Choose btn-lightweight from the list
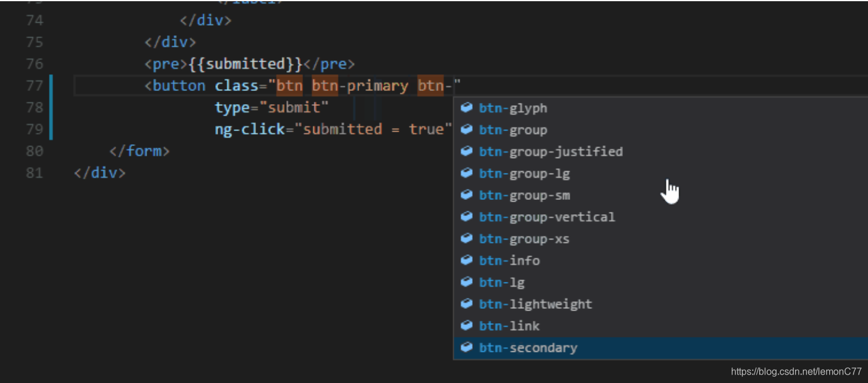 click(661, 304)
